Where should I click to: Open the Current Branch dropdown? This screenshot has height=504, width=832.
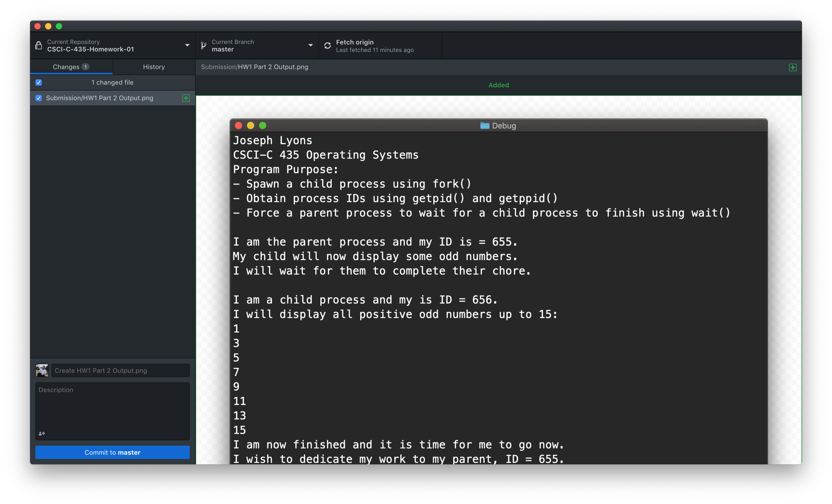pos(257,46)
